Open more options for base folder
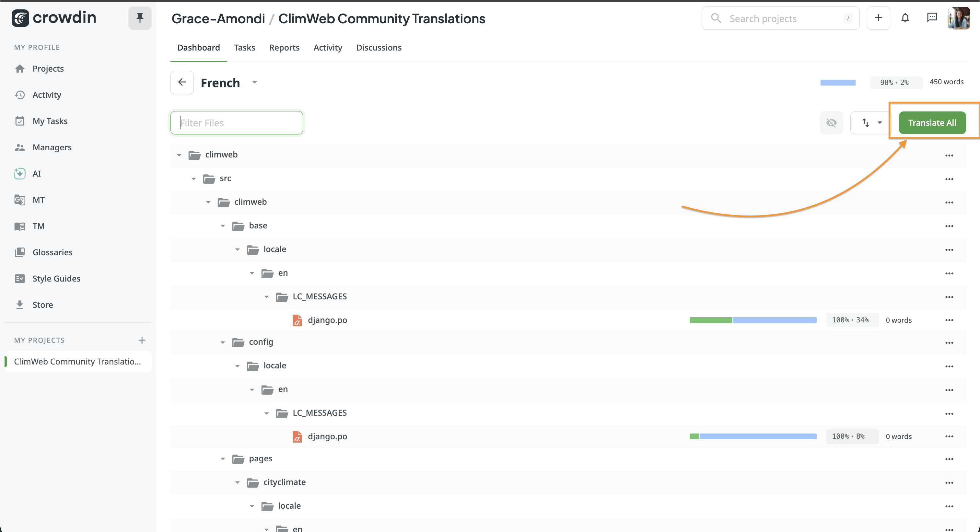980x532 pixels. (949, 226)
